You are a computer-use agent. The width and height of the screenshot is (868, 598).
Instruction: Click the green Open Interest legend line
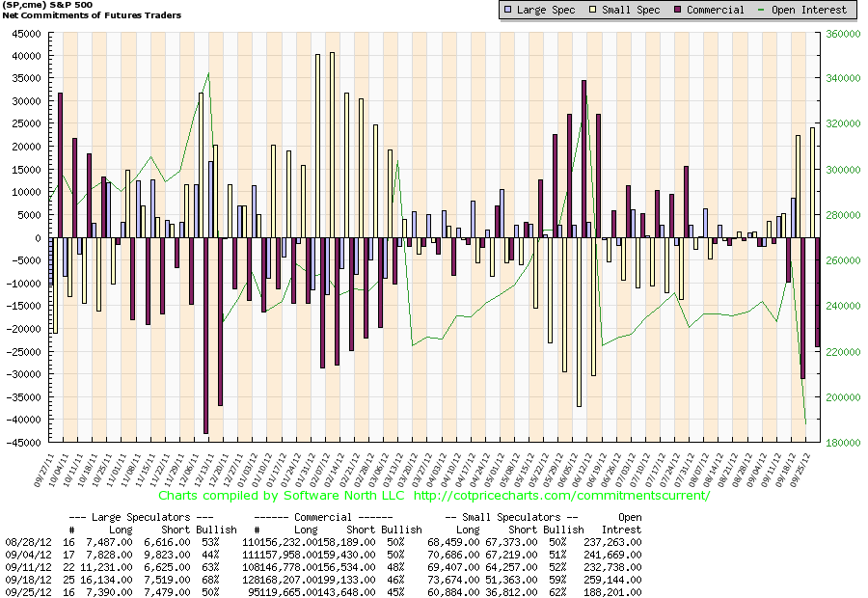(768, 11)
